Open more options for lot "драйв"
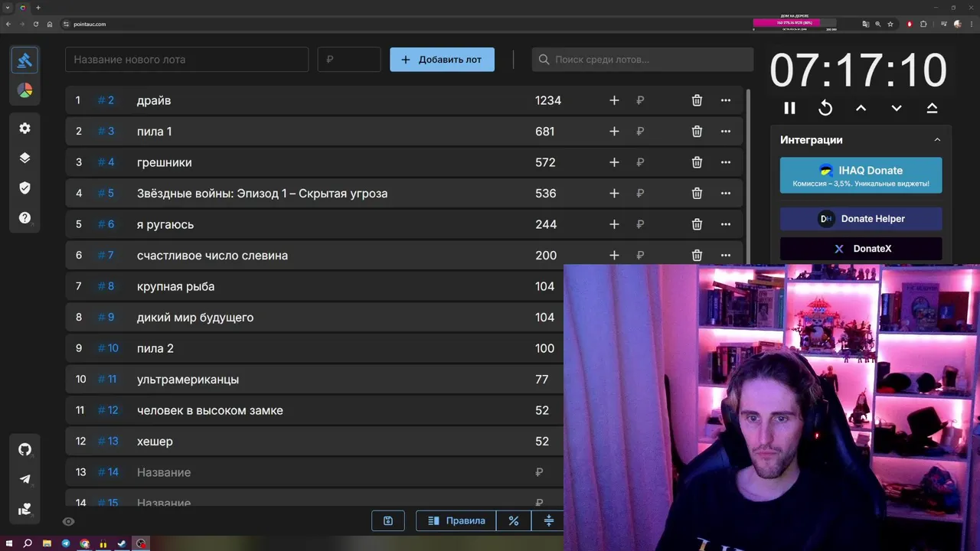 point(726,100)
